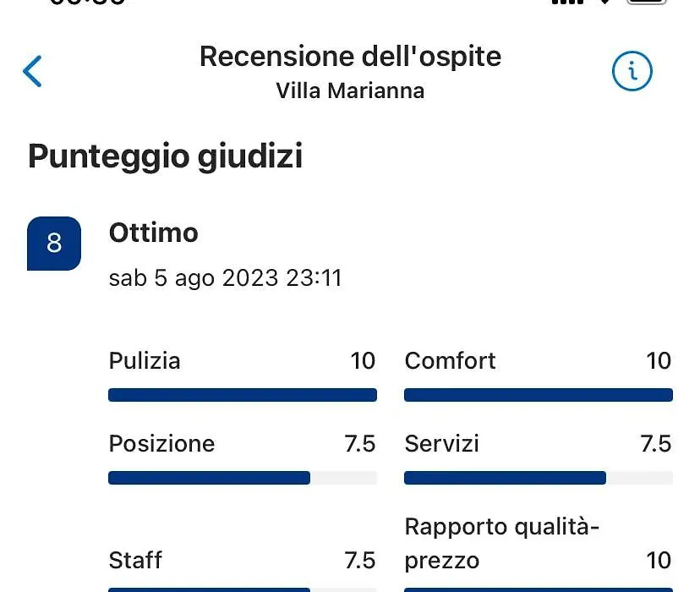Select the Posizione rating bar

click(243, 478)
